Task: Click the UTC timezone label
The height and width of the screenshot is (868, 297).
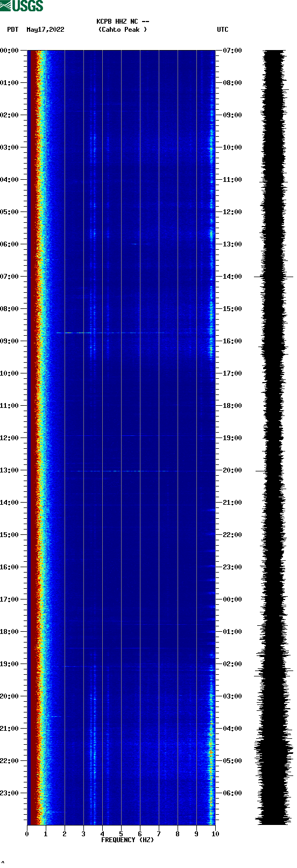Action: [223, 30]
